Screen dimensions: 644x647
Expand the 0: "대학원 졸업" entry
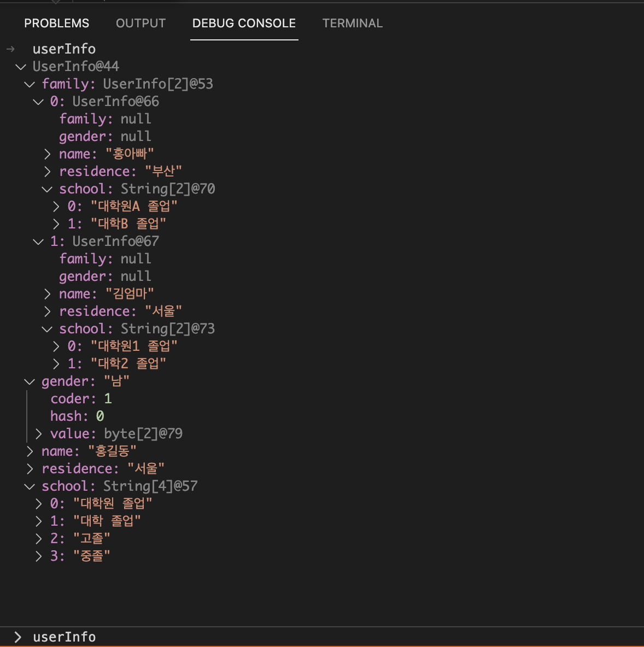38,503
